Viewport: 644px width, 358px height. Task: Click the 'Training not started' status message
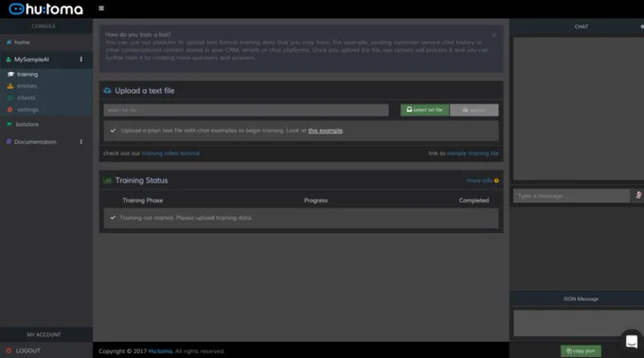186,218
